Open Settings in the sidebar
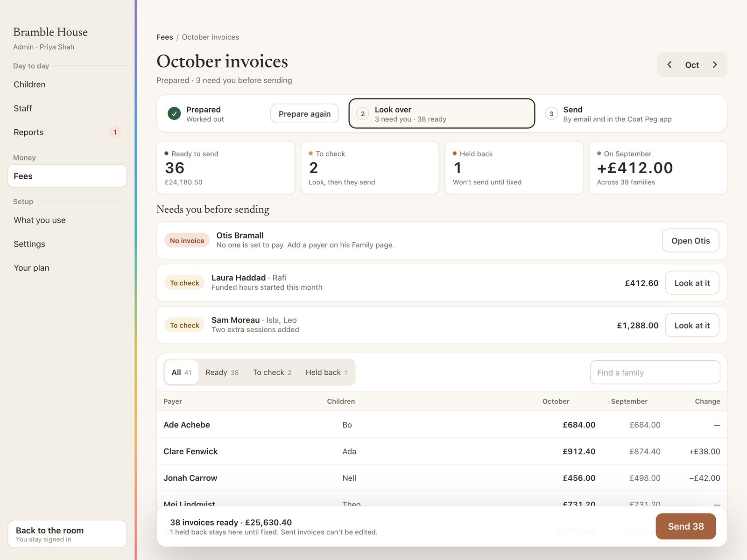Viewport: 747px width, 560px height. 67,244
